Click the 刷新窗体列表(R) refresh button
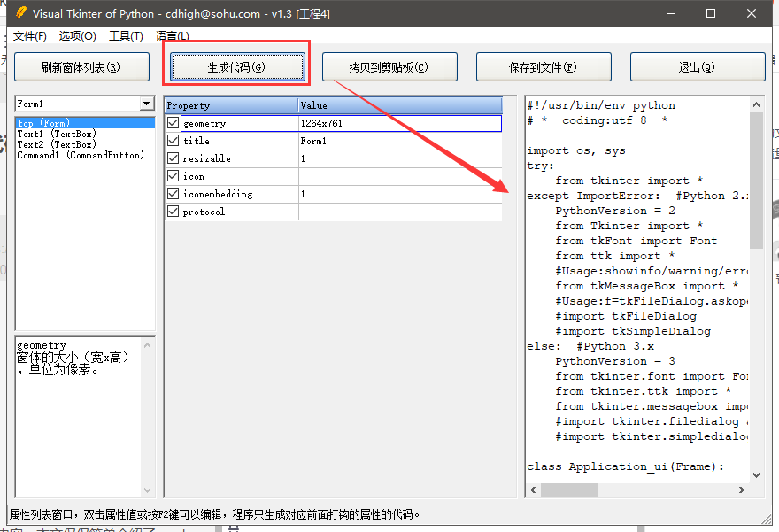This screenshot has width=779, height=532. tap(81, 66)
